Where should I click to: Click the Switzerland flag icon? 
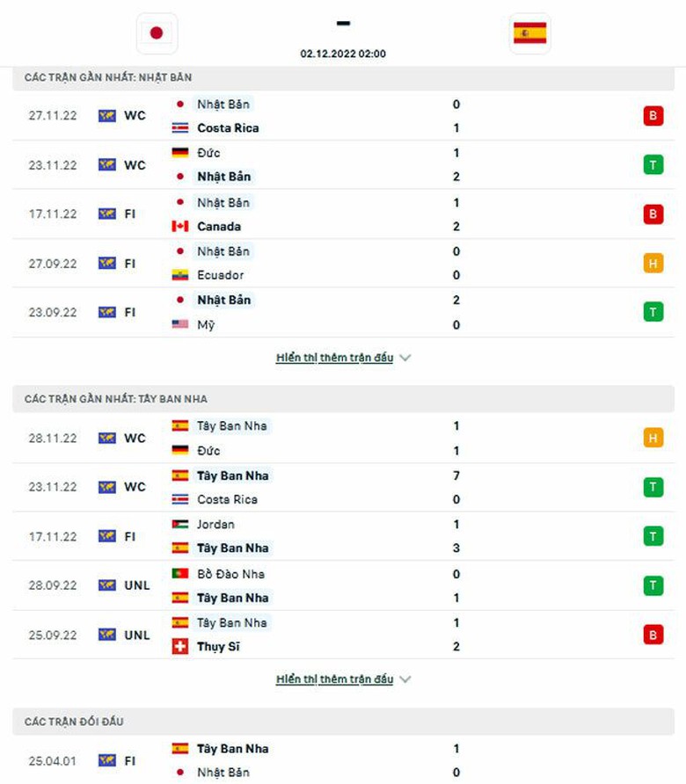point(180,647)
